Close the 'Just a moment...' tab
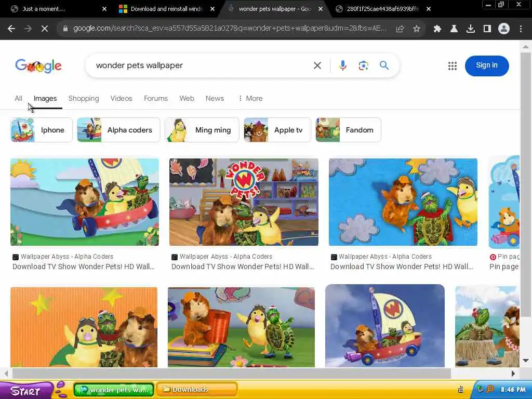 click(x=104, y=9)
